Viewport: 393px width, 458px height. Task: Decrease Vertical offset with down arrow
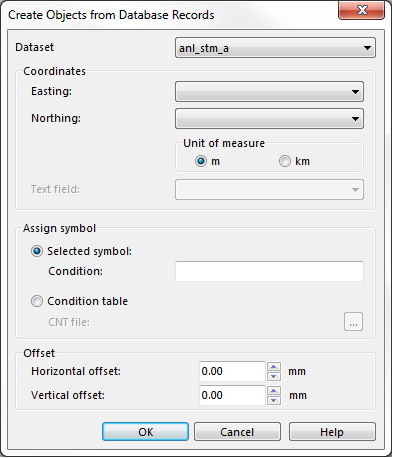point(274,400)
